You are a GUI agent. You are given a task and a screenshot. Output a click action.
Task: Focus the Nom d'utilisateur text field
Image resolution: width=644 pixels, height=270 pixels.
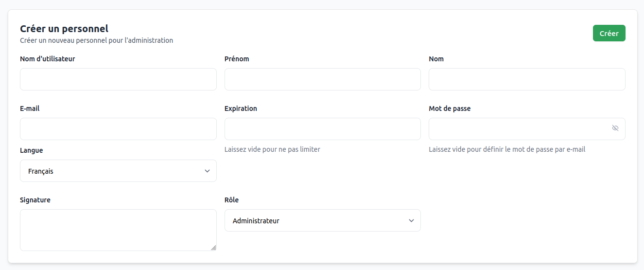coord(118,79)
